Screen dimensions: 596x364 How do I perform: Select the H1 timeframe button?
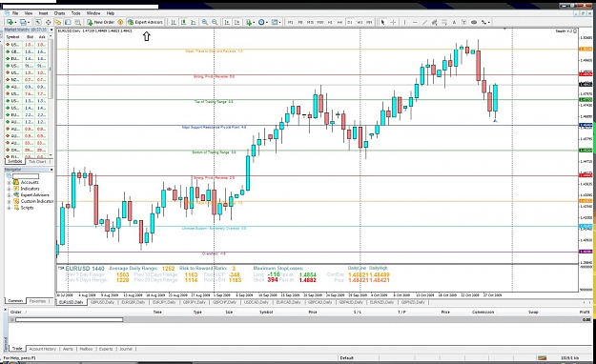330,23
